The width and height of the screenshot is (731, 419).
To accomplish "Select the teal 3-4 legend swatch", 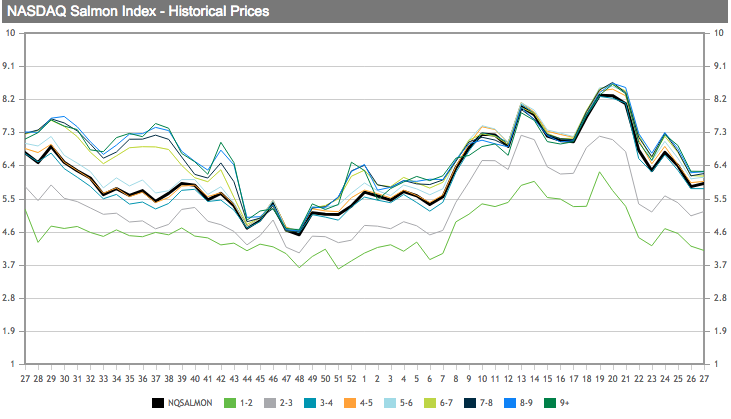I will pyautogui.click(x=310, y=403).
